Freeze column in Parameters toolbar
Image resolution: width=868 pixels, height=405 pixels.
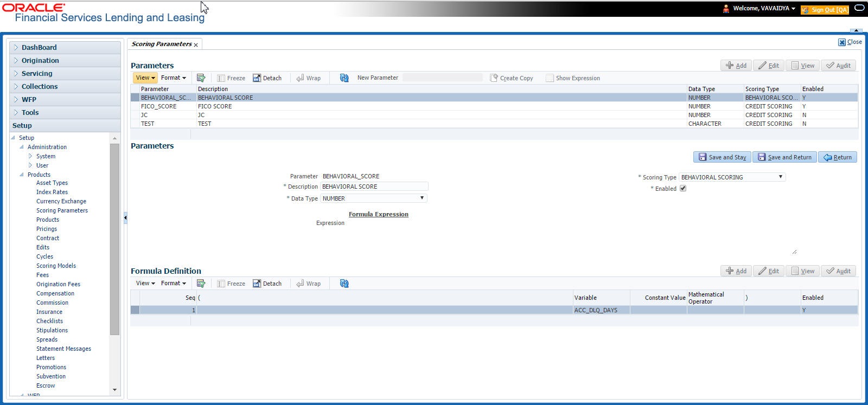point(231,78)
